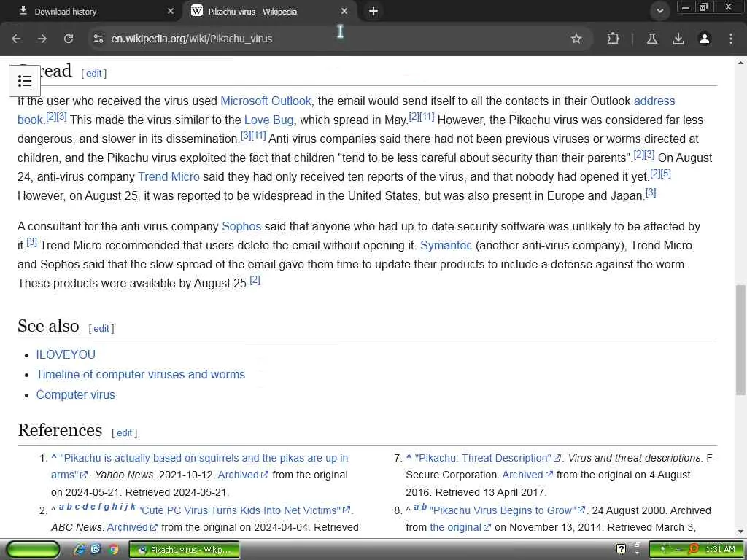747x560 pixels.
Task: Open Chrome Labs flask icon
Action: coord(652,39)
